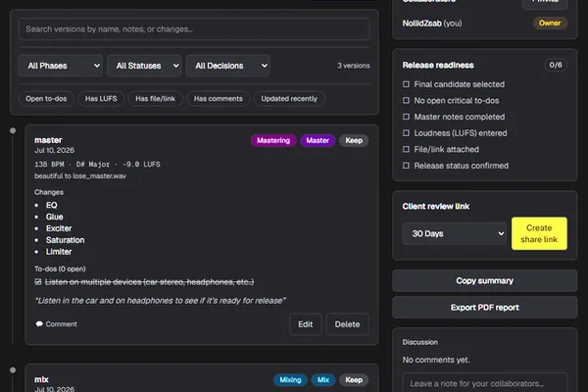The height and width of the screenshot is (392, 588).
Task: Click the purple Master status badge
Action: [x=318, y=140]
